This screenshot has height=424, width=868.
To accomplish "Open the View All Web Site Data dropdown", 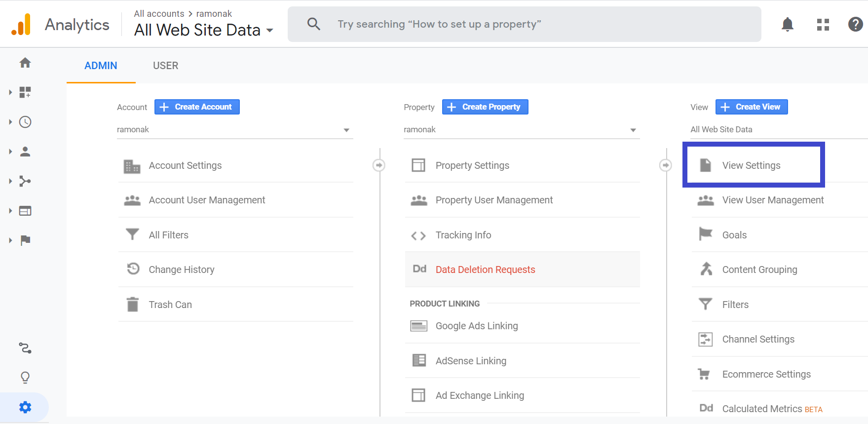I will (779, 130).
